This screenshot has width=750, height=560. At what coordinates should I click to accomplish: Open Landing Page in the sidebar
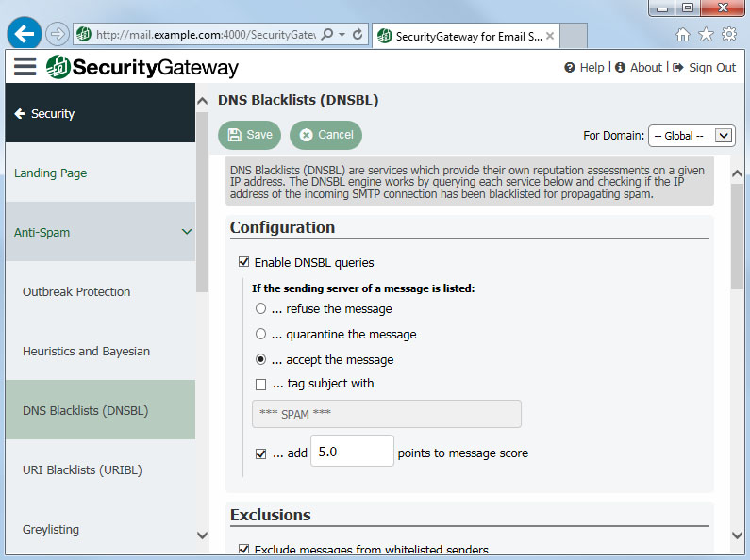click(x=51, y=173)
